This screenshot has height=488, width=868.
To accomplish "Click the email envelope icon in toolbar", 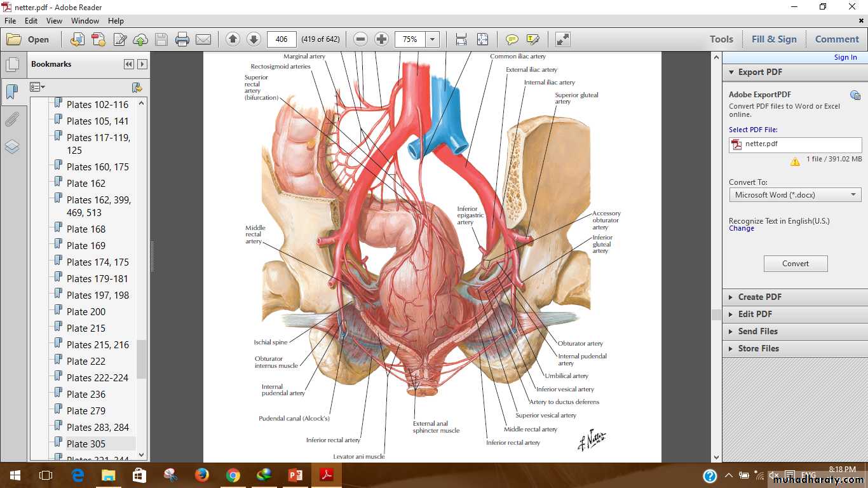I will [x=203, y=39].
